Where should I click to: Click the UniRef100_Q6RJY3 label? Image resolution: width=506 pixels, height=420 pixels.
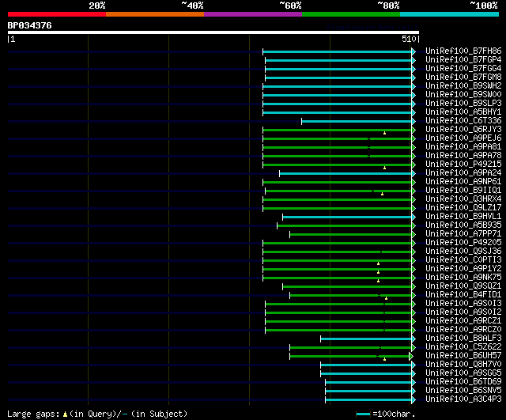tap(463, 130)
